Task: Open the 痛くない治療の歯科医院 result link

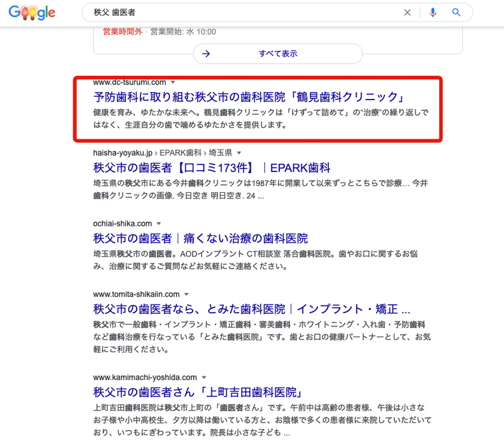Action: (x=200, y=238)
